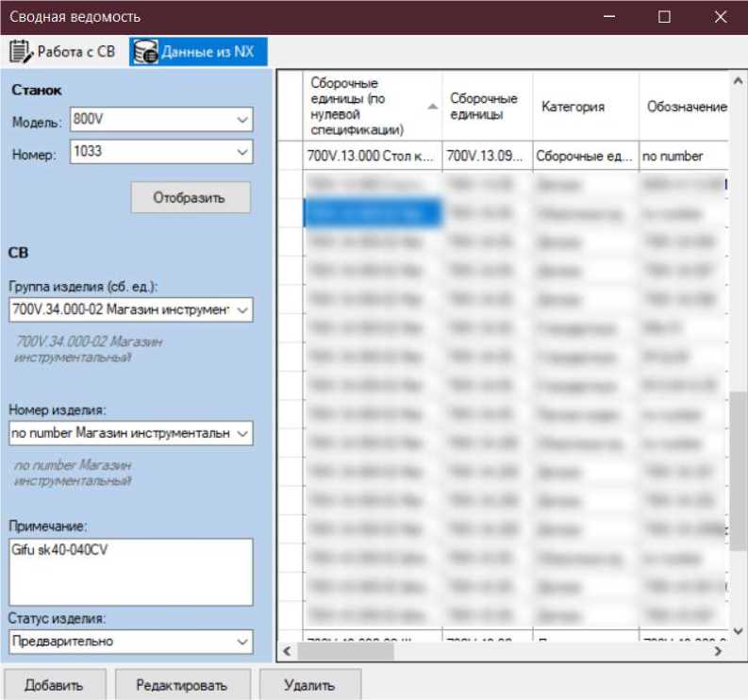Select cell '700V.13.09...' in first row
The width and height of the screenshot is (748, 700).
(x=487, y=156)
